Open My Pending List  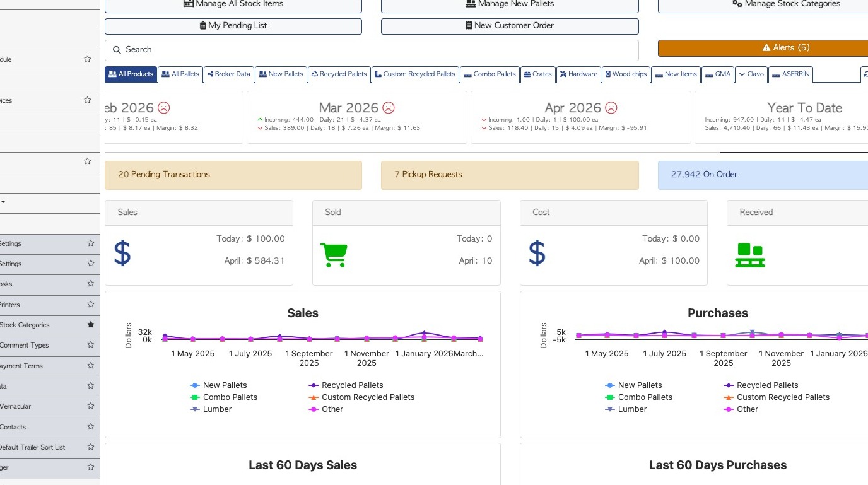point(233,26)
